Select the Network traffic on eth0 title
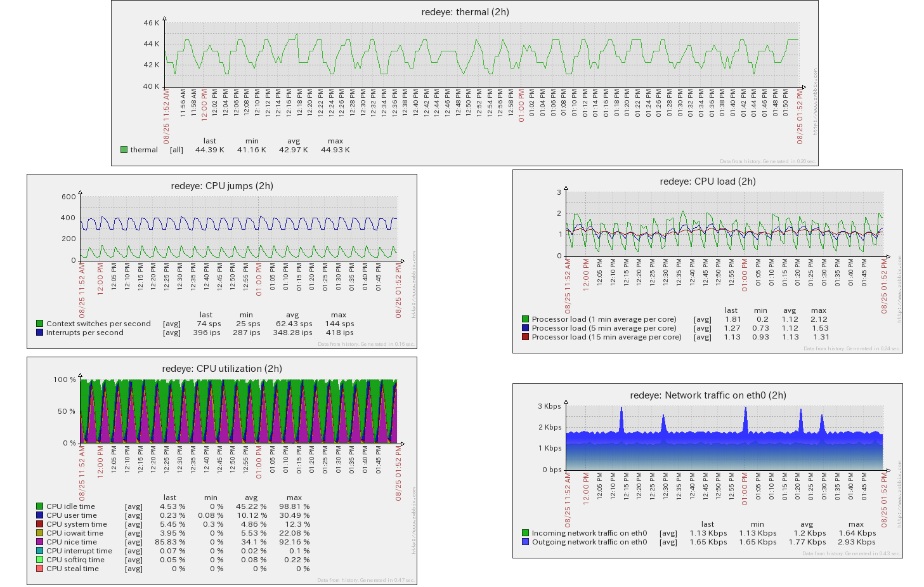The height and width of the screenshot is (587, 924). [x=708, y=395]
